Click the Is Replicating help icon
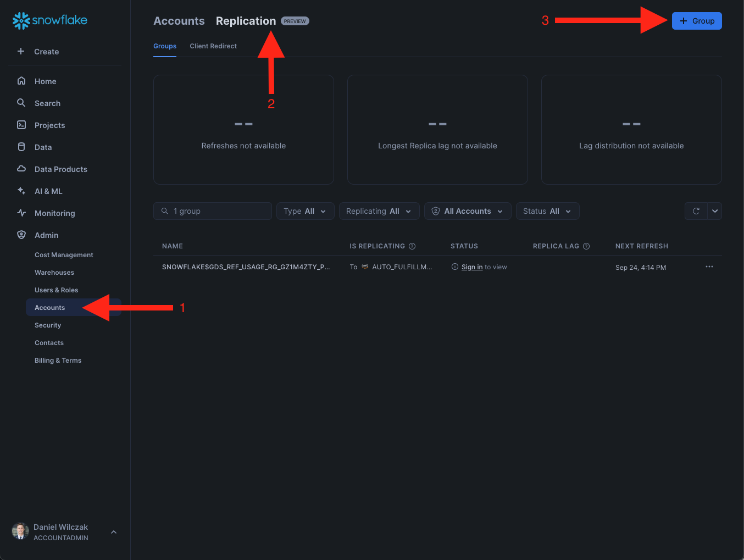Screen dimensions: 744x560 (412, 246)
